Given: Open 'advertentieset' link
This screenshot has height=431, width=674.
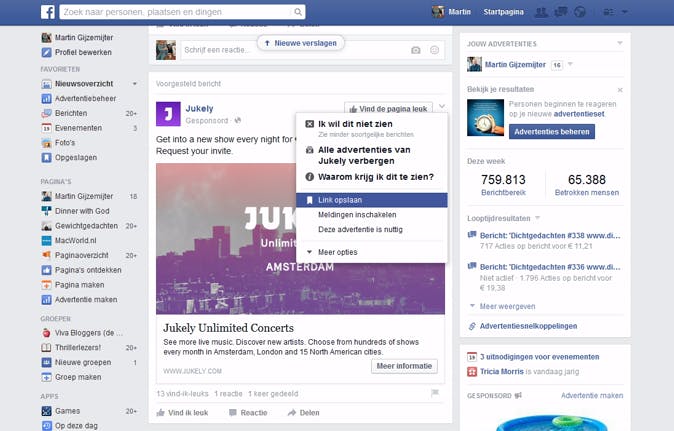Looking at the screenshot, I should coord(579,114).
